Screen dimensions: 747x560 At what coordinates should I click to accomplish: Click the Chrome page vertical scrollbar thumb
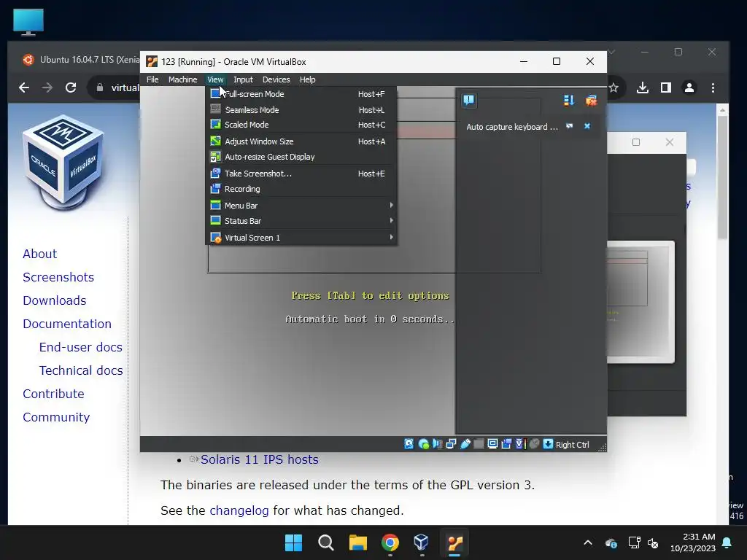point(722,176)
